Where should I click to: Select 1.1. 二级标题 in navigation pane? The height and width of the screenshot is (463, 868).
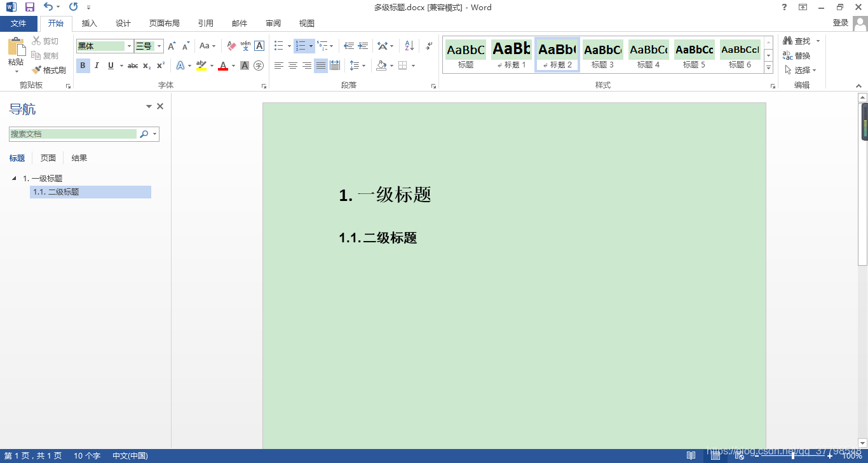90,192
